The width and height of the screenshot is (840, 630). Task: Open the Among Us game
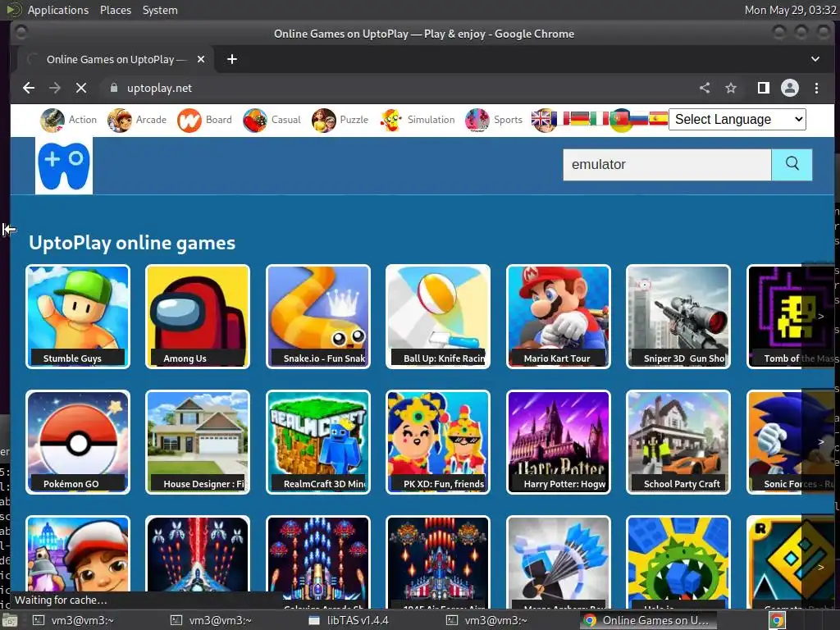click(198, 317)
